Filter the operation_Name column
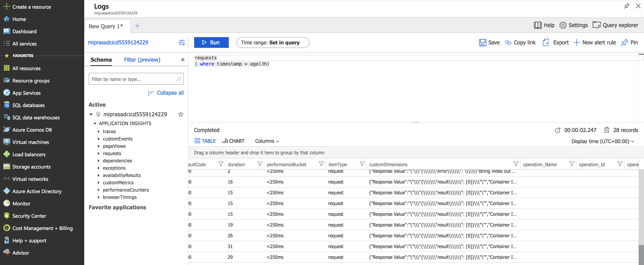 571,164
